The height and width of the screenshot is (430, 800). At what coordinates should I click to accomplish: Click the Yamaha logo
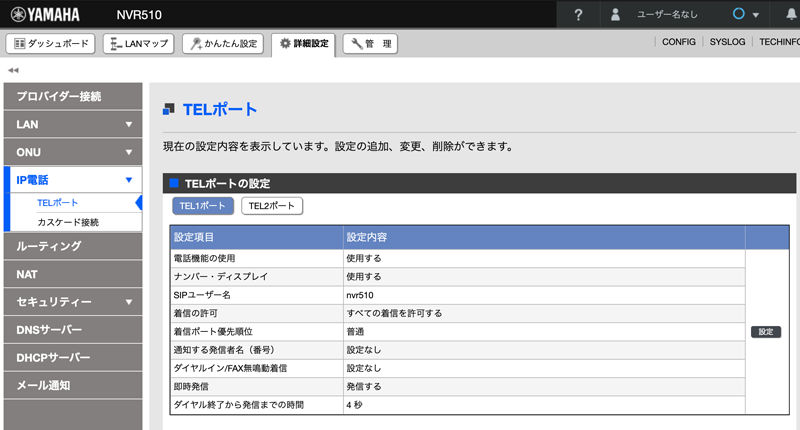tap(45, 14)
